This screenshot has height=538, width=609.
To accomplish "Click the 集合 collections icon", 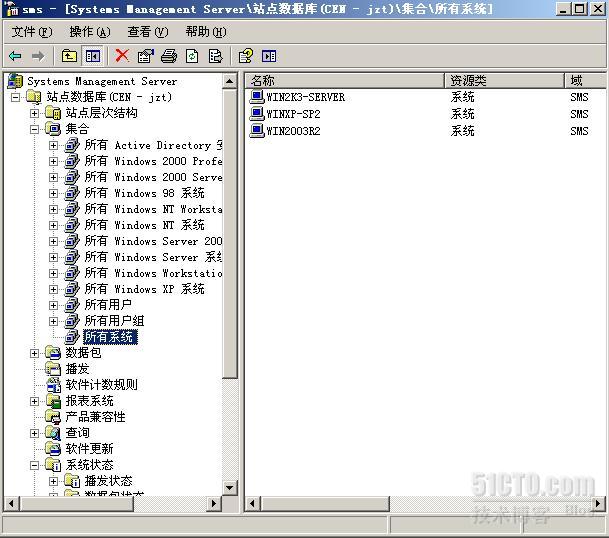I will pyautogui.click(x=53, y=129).
